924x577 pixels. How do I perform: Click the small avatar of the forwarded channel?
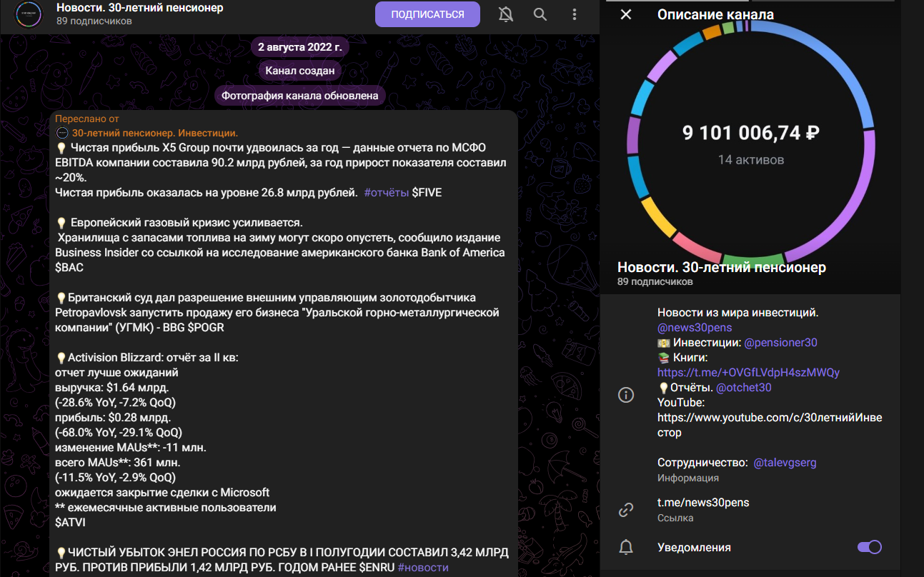[61, 133]
